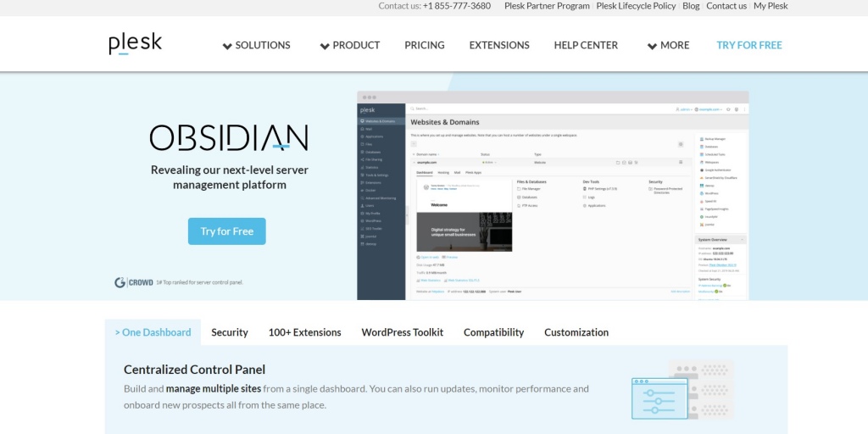Viewport: 868px width, 434px height.
Task: Click the Plesk logo in the header
Action: coord(135,44)
